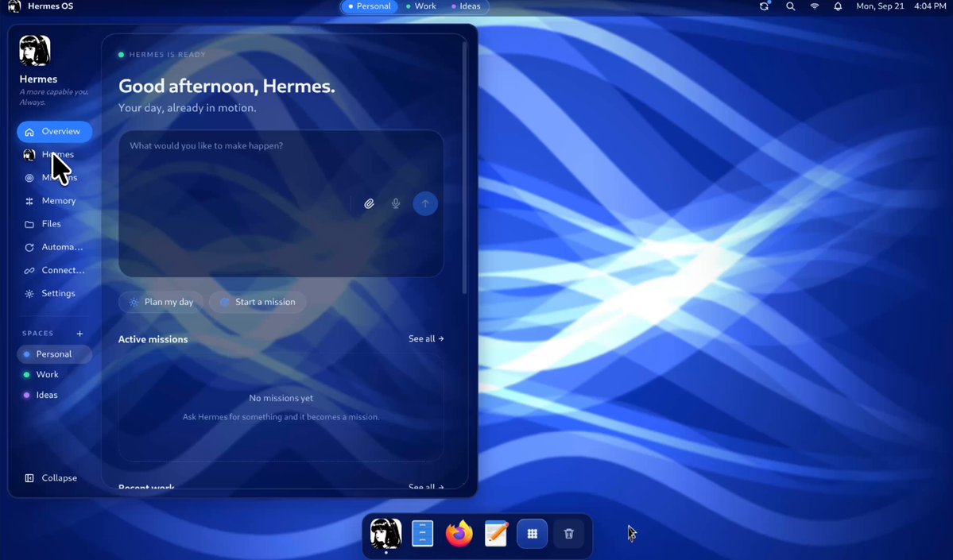Open Automations in the sidebar

pyautogui.click(x=55, y=246)
